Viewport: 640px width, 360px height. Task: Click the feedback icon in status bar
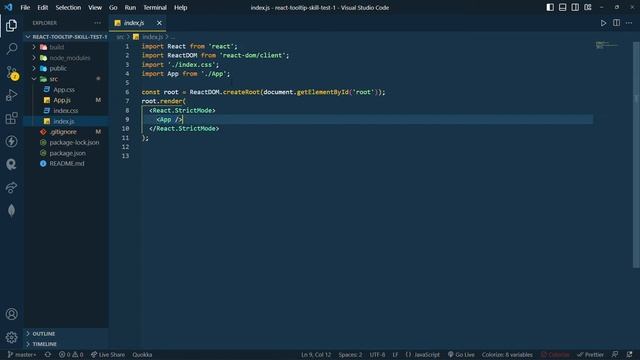(615, 355)
